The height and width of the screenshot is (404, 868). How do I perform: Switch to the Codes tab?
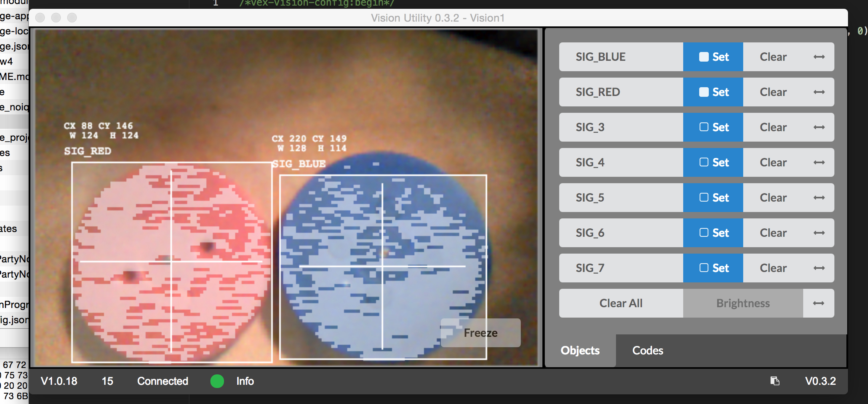coord(648,350)
